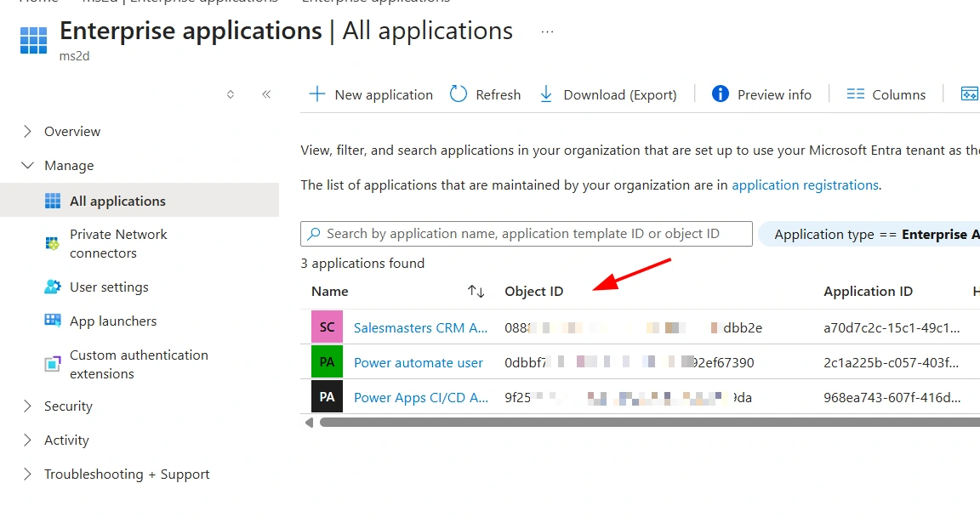Click the pink SC application avatar
The height and width of the screenshot is (517, 980).
tap(327, 327)
